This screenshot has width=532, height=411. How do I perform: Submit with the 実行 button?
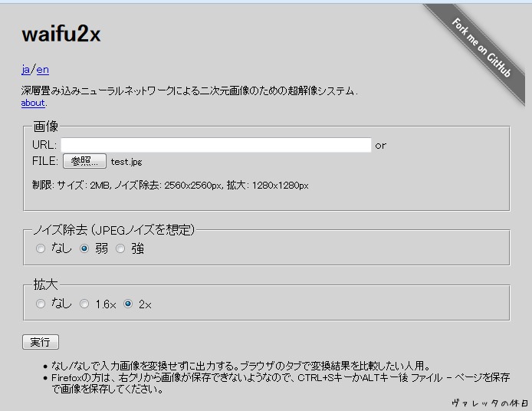tap(41, 342)
